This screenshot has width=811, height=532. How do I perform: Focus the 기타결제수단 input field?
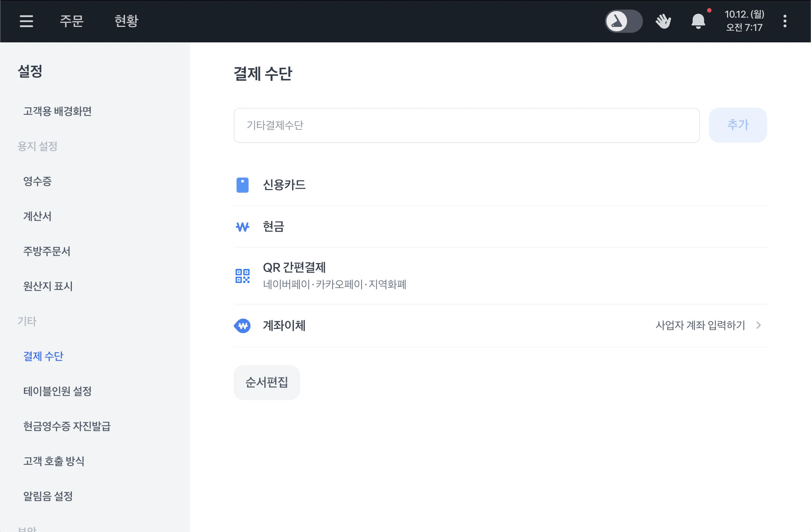point(467,125)
